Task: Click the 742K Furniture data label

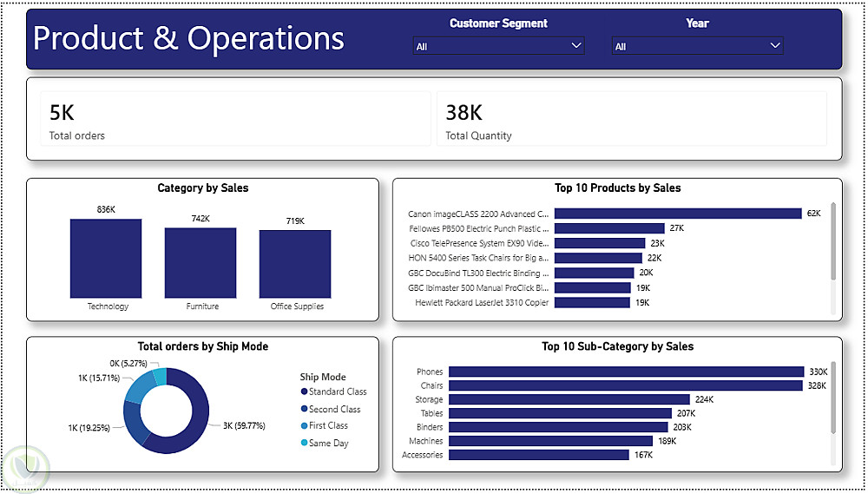Action: [x=201, y=219]
